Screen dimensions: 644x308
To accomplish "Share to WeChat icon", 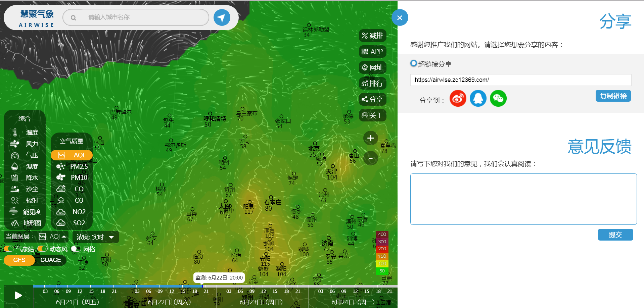I will tap(498, 98).
